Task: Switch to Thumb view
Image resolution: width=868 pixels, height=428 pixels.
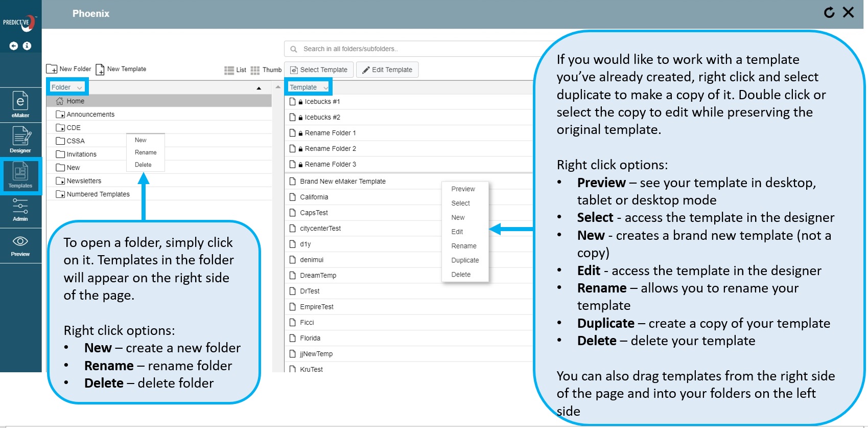Action: coord(266,70)
